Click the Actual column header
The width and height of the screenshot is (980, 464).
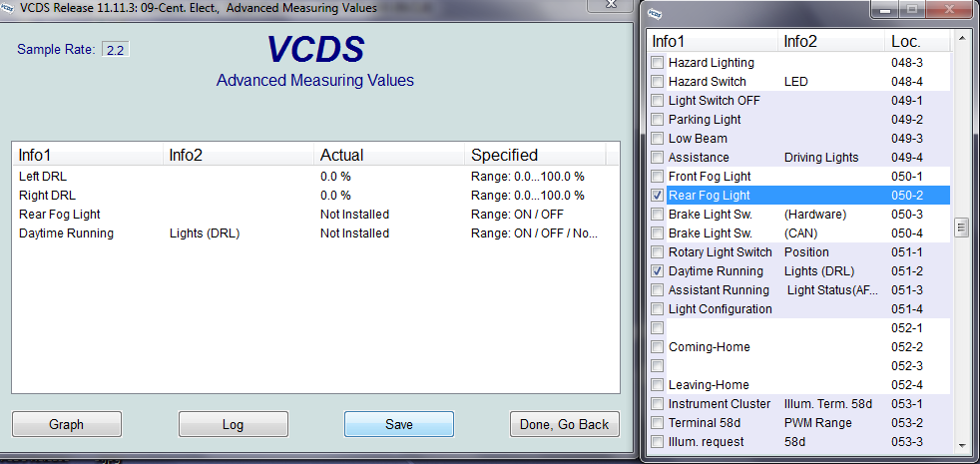coord(389,155)
